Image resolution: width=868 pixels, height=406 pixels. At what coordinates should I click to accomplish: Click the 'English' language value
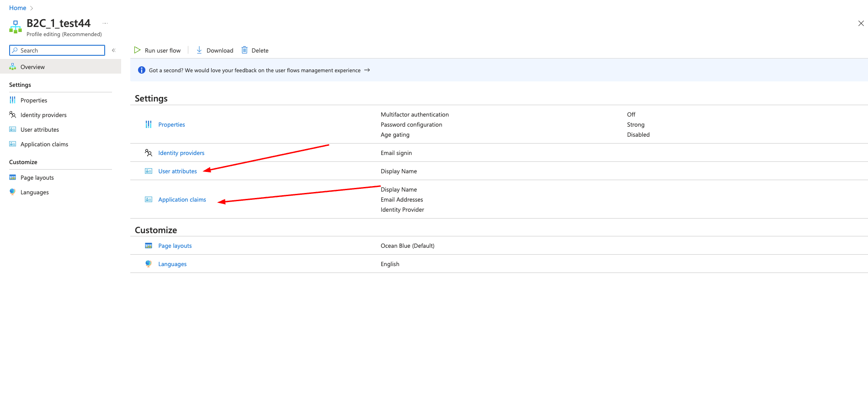(x=390, y=264)
